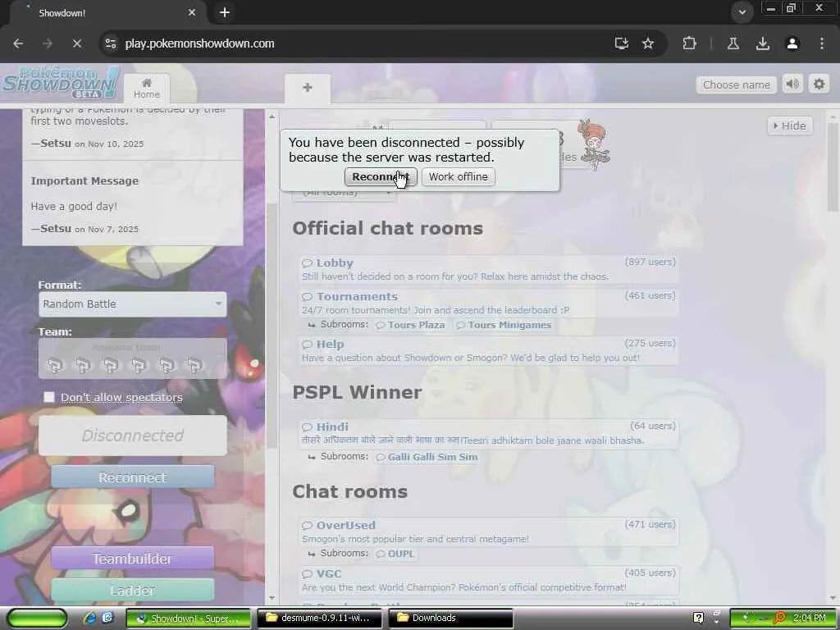Click the Pokémon Showdown logo
Image resolution: width=840 pixels, height=630 pixels.
pyautogui.click(x=60, y=83)
